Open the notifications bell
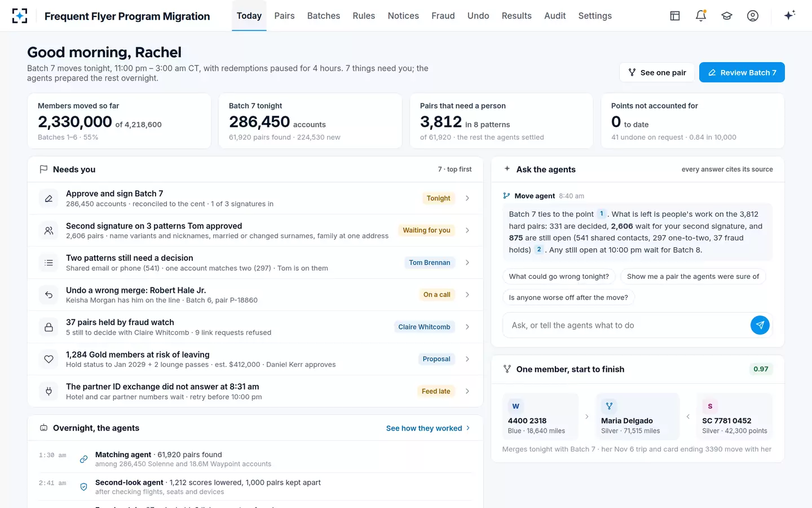812x508 pixels. [x=701, y=16]
